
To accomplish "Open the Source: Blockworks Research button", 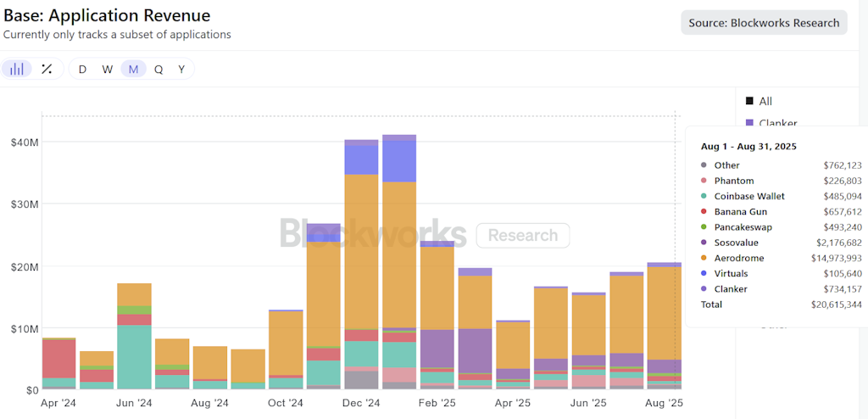I will [x=764, y=23].
